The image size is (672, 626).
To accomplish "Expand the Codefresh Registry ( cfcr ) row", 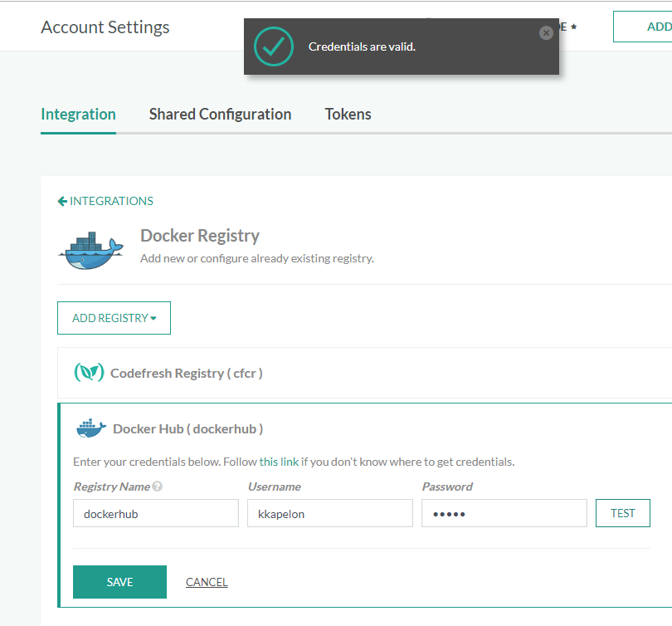I will 187,373.
